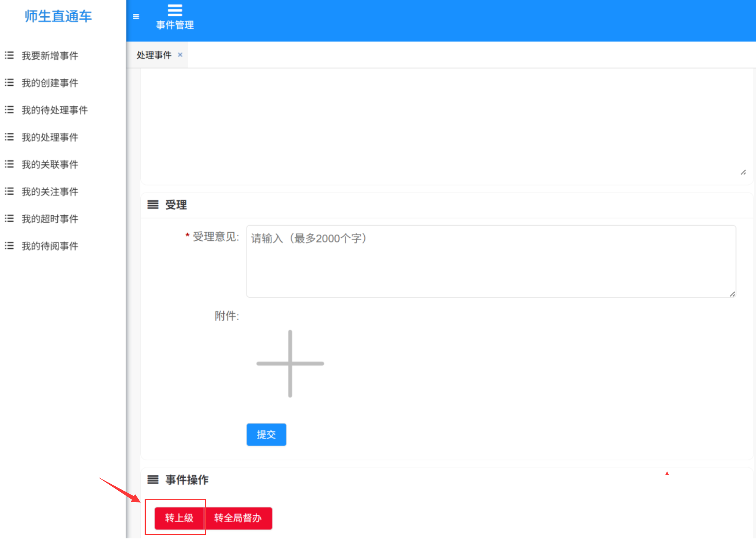Click the list icon beside 我的处理事件
Image resolution: width=756 pixels, height=542 pixels.
pyautogui.click(x=9, y=137)
